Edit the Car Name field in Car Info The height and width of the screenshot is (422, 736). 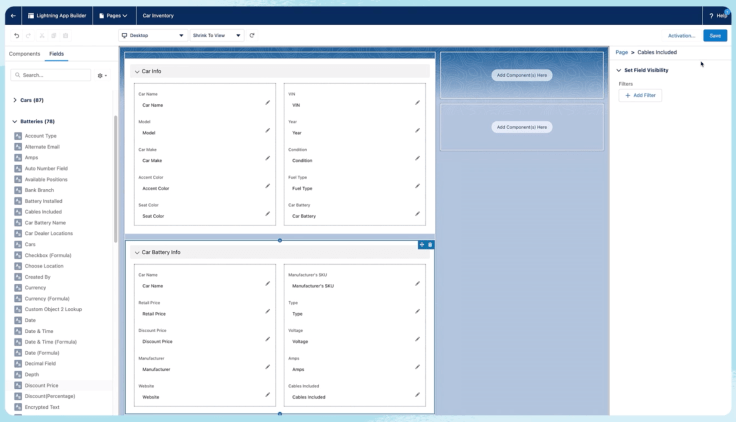click(x=268, y=102)
